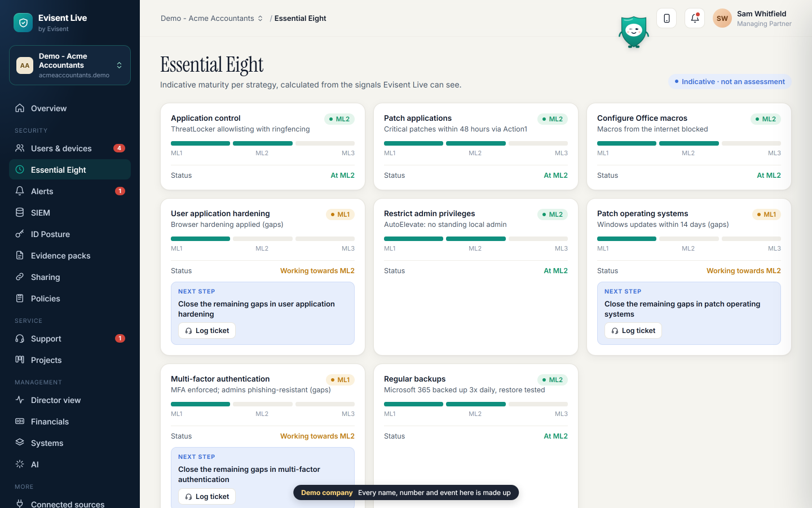Click the Application control maturity progress bar
This screenshot has height=508, width=812.
coord(263,143)
